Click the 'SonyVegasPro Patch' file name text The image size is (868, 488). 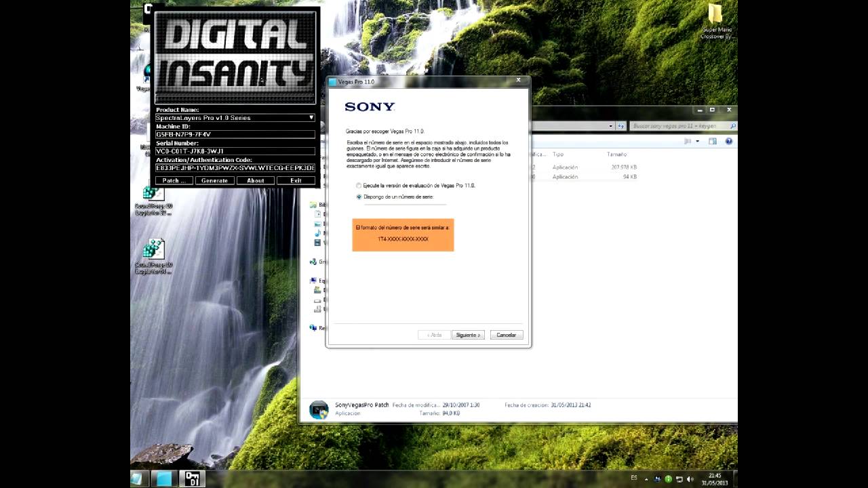362,405
